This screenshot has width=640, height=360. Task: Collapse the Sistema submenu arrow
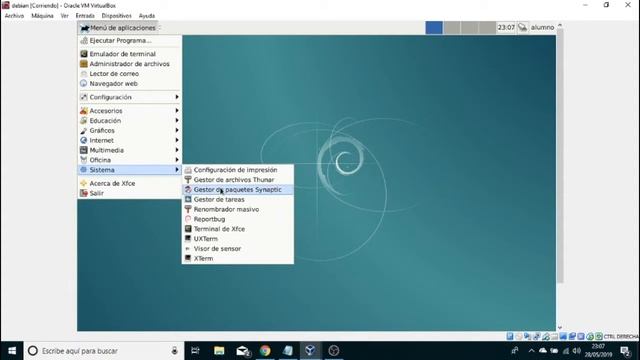tap(177, 170)
